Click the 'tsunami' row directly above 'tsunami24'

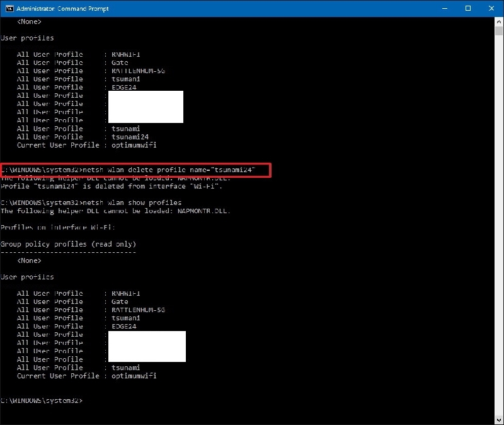coord(78,129)
